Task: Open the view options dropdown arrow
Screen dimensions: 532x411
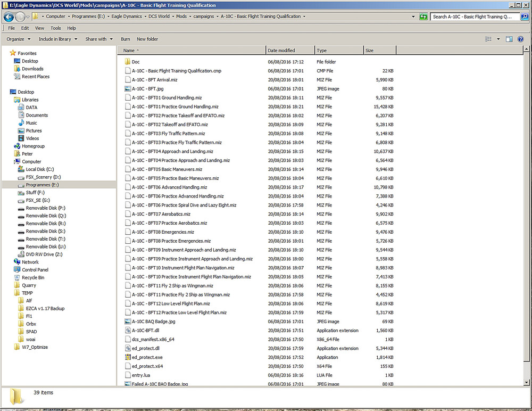Action: pyautogui.click(x=498, y=39)
